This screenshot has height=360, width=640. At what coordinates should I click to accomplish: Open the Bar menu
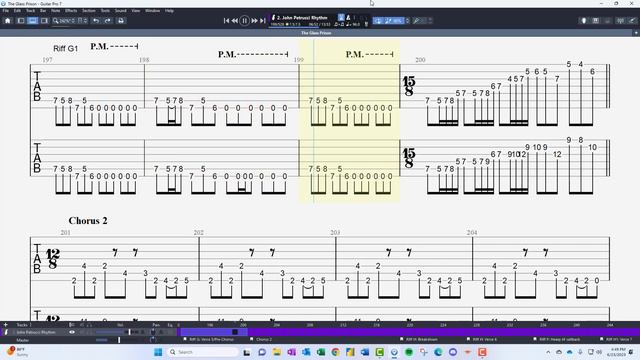click(x=43, y=11)
